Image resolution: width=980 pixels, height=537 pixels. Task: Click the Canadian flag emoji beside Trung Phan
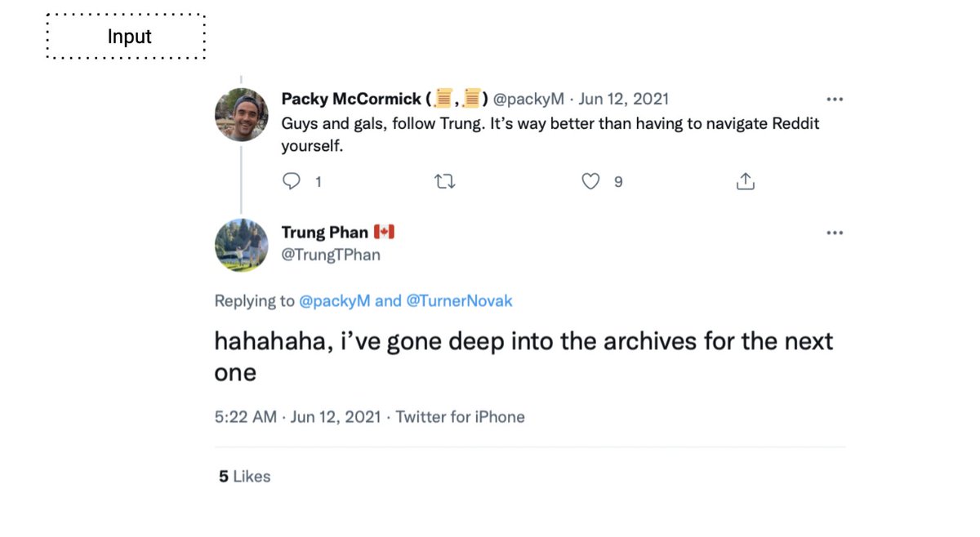tap(384, 233)
